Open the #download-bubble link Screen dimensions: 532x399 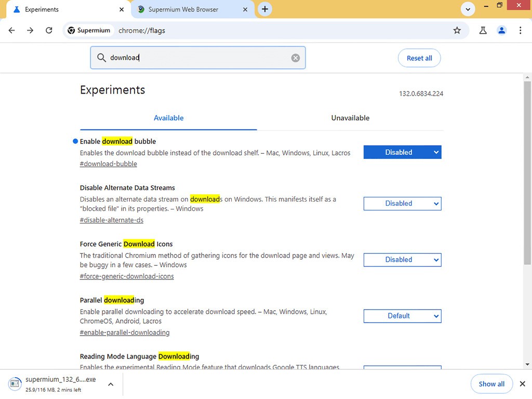(108, 164)
